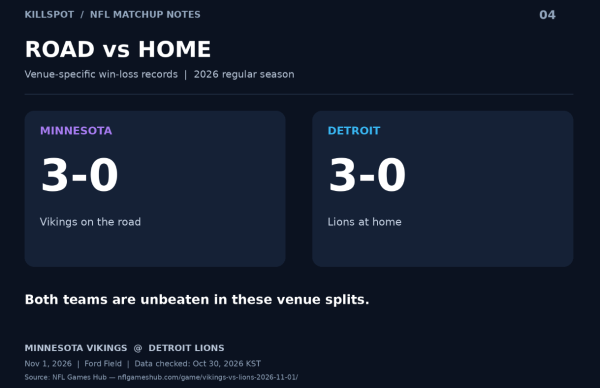The height and width of the screenshot is (388, 600).
Task: Select the Venue-specific win-loss records subtitle
Action: tap(101, 74)
